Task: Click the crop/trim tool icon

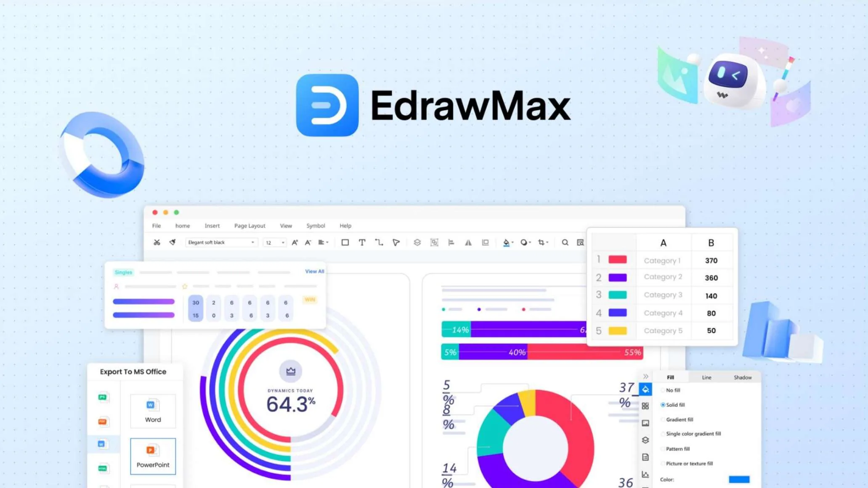Action: [542, 242]
